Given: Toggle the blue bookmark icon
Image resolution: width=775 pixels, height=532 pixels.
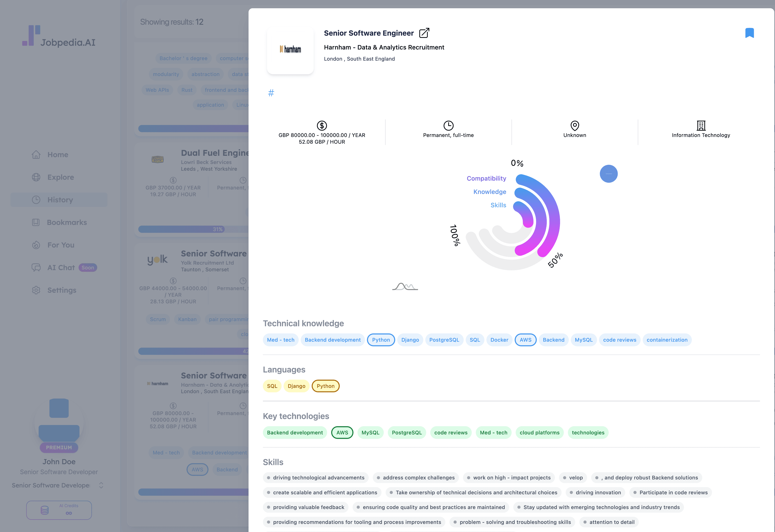Looking at the screenshot, I should tap(749, 33).
